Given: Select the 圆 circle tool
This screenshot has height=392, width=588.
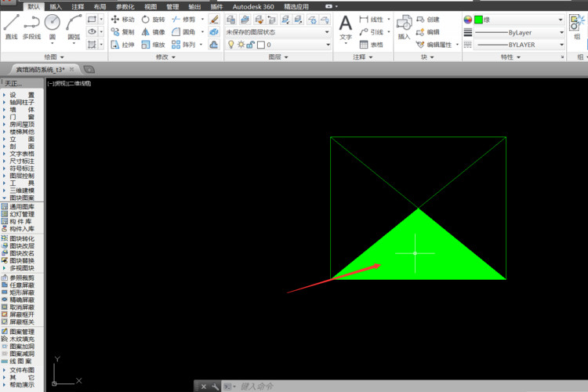Looking at the screenshot, I should pos(52,27).
